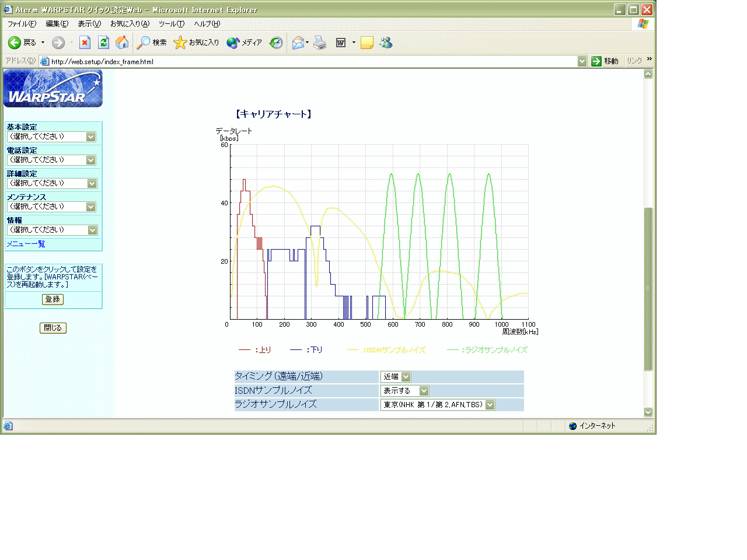
Task: Open the Favorites (お気に入り) star panel
Action: [196, 43]
